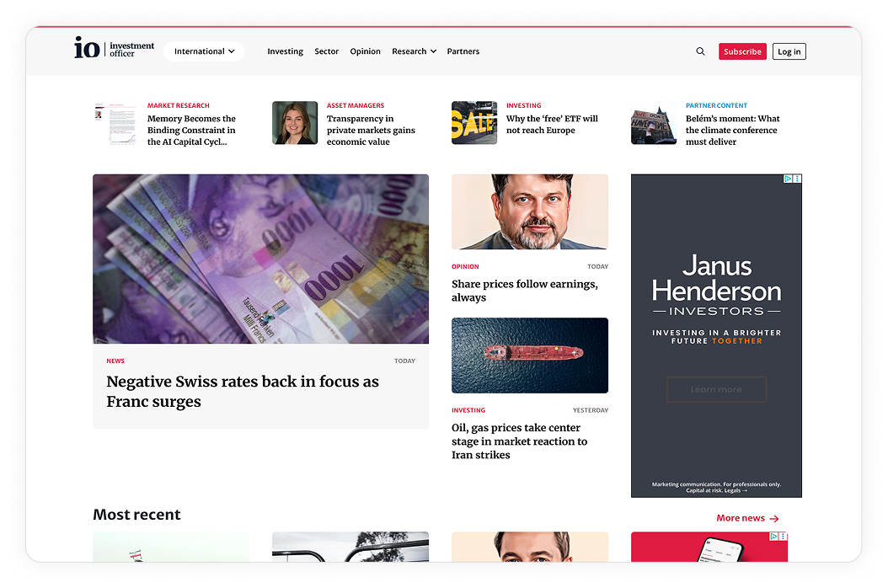The width and height of the screenshot is (888, 588).
Task: Open the search magnifier icon
Action: (700, 51)
